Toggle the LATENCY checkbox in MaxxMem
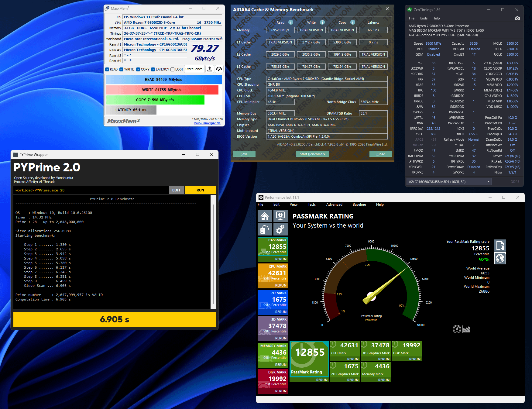532x409 pixels. point(153,70)
